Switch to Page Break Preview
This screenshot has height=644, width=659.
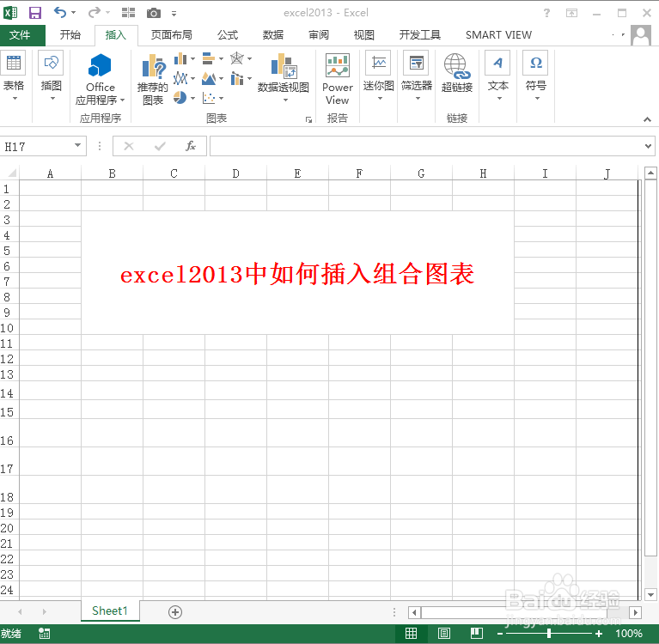477,633
